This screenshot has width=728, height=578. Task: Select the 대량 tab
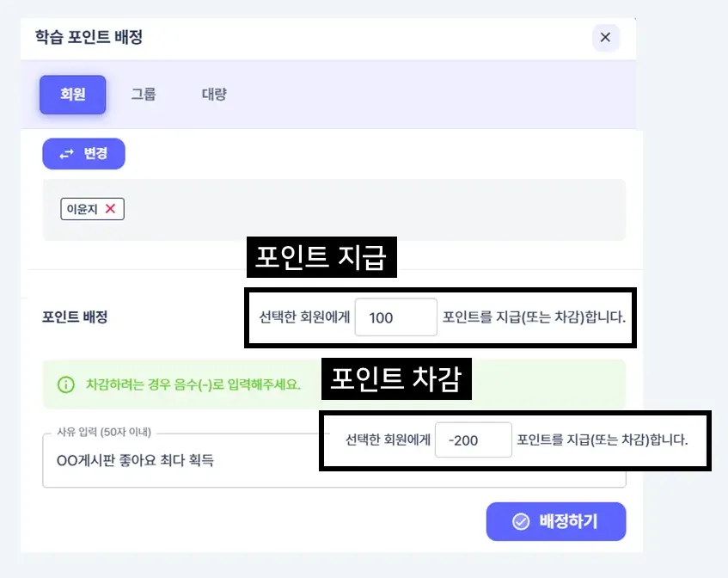(214, 95)
